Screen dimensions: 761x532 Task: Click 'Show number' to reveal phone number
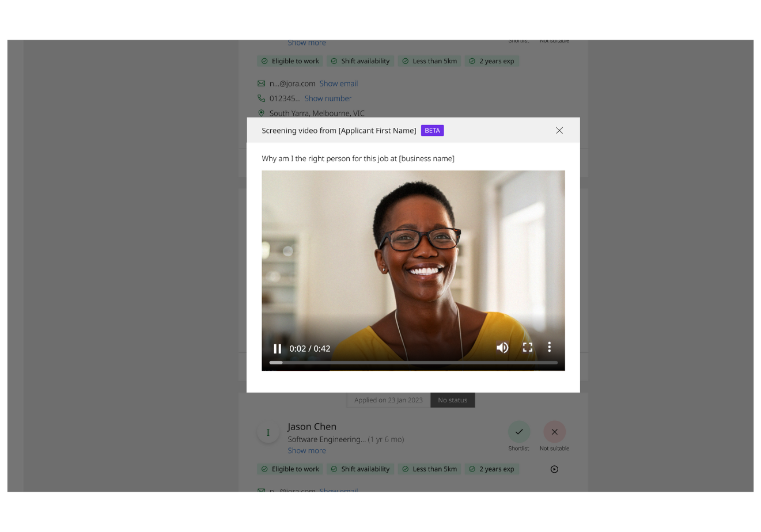(328, 98)
